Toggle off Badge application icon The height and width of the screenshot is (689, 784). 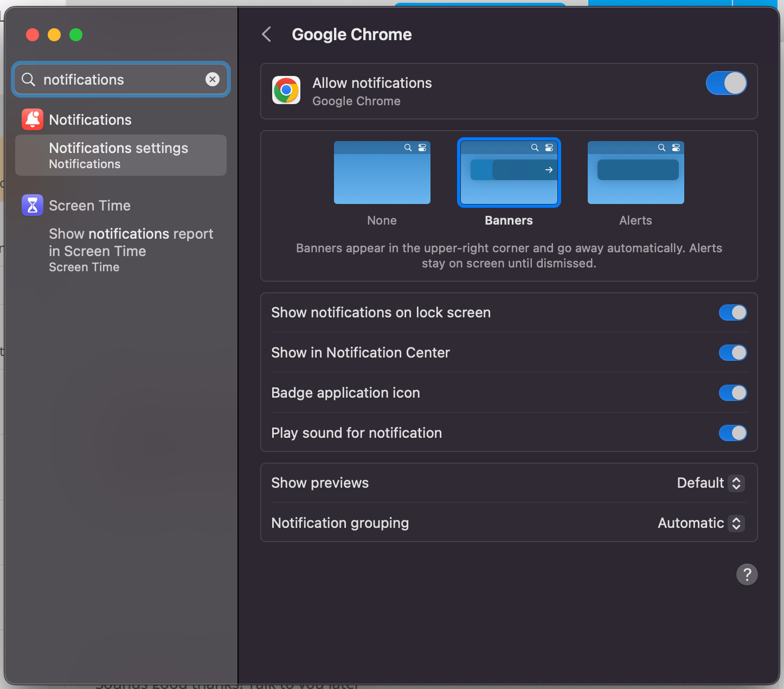tap(732, 393)
